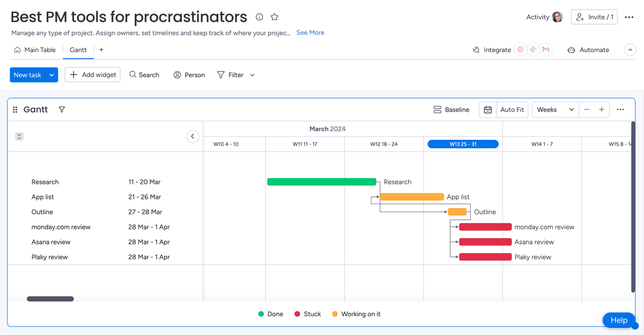The width and height of the screenshot is (644, 335).
Task: Open the New task dropdown arrow
Action: [x=51, y=75]
